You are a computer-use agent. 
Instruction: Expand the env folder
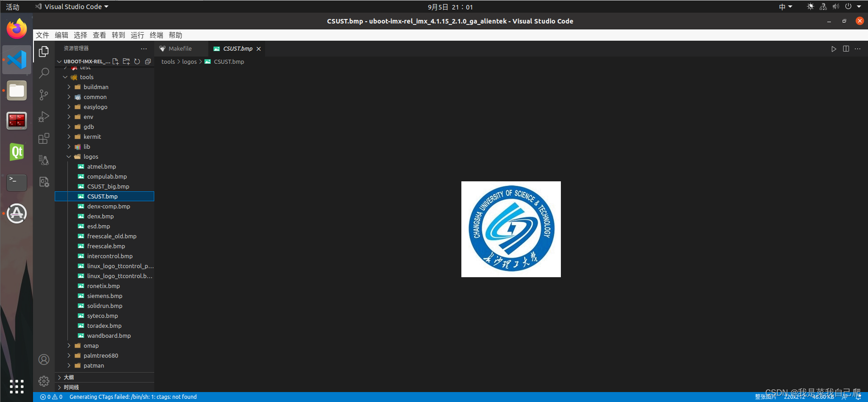(69, 117)
